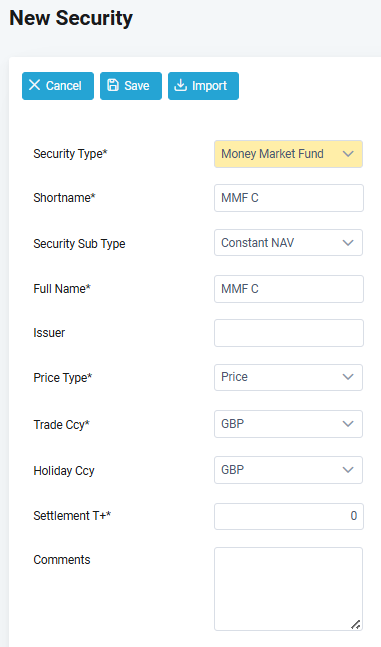Click the Security Type chevron arrow
The height and width of the screenshot is (647, 381).
click(x=348, y=154)
